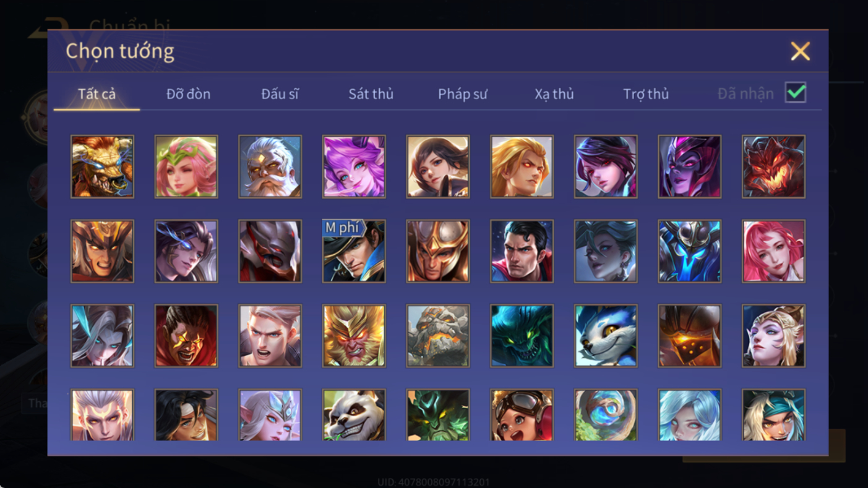Screen dimensions: 868x488
Task: Filter by "Xạ thủ" tab
Action: click(554, 94)
